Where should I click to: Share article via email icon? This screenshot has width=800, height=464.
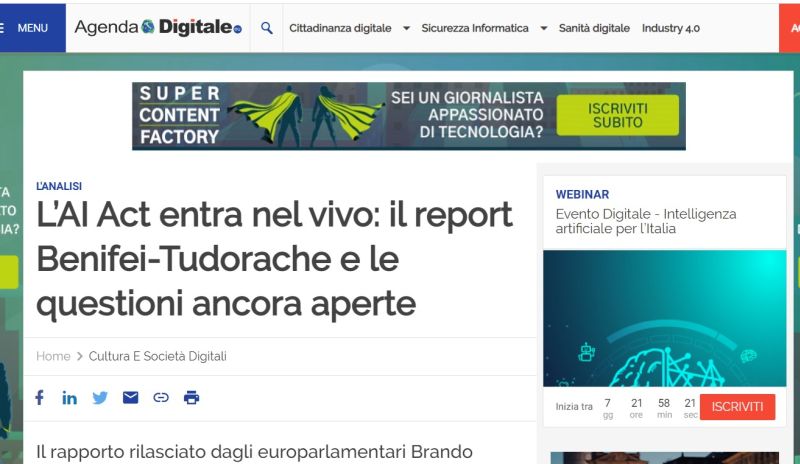pos(130,397)
